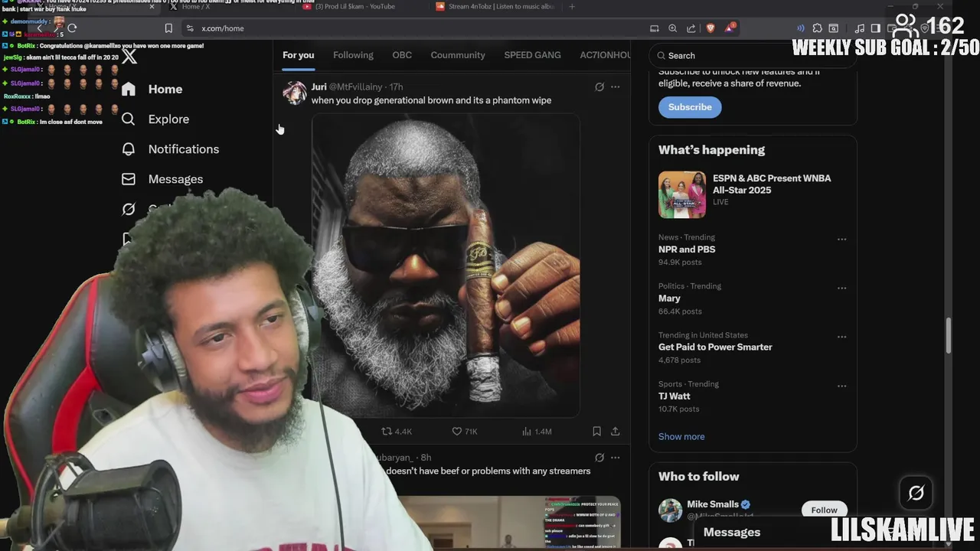Open a new browser tab
Viewport: 980px width, 551px height.
tap(572, 7)
